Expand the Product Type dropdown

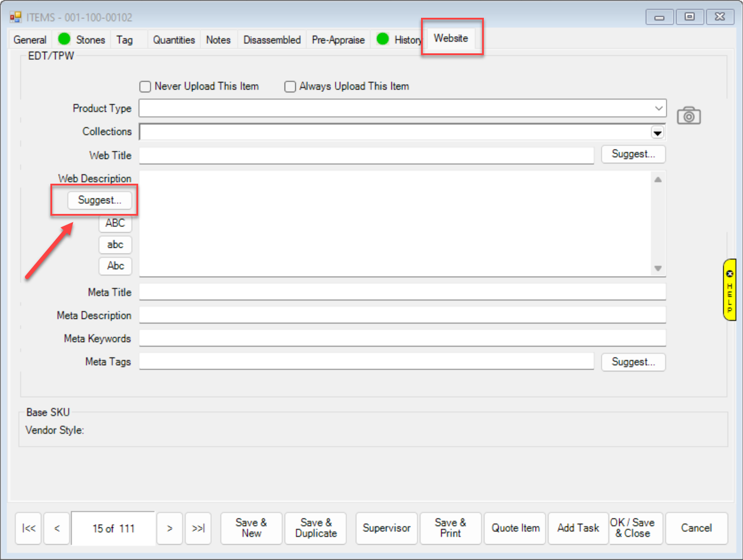pyautogui.click(x=658, y=108)
